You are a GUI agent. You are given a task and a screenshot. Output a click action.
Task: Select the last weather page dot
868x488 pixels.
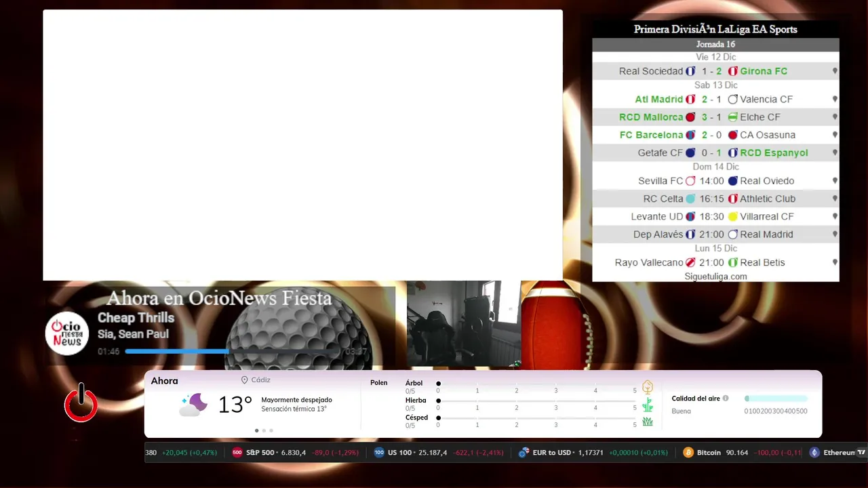tap(271, 430)
